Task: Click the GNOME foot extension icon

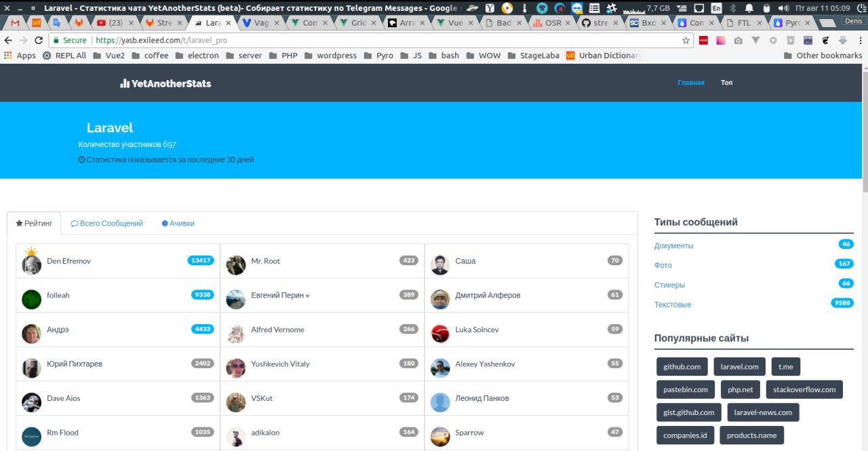Action: coord(825,41)
